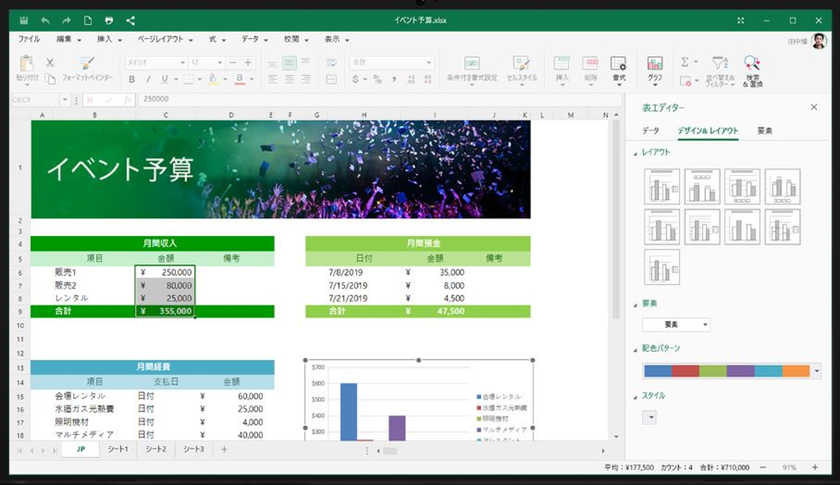
Task: Click the save icon in title bar
Action: pos(23,20)
